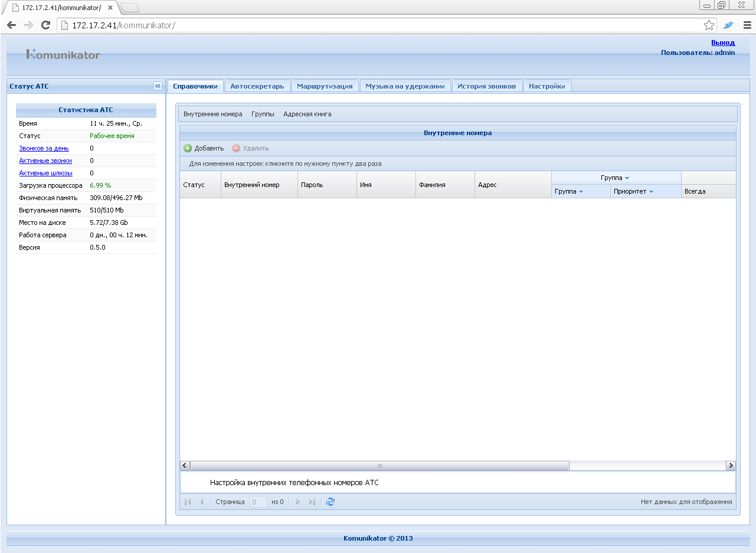Open the lower Группа sub-column dropdown
756x553 pixels.
click(581, 192)
